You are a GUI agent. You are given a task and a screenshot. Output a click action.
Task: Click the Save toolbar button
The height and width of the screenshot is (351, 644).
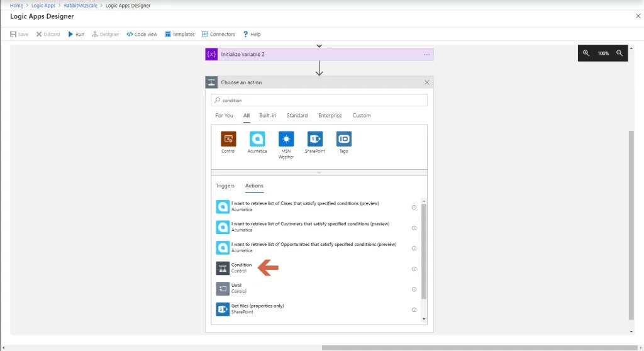(x=19, y=34)
